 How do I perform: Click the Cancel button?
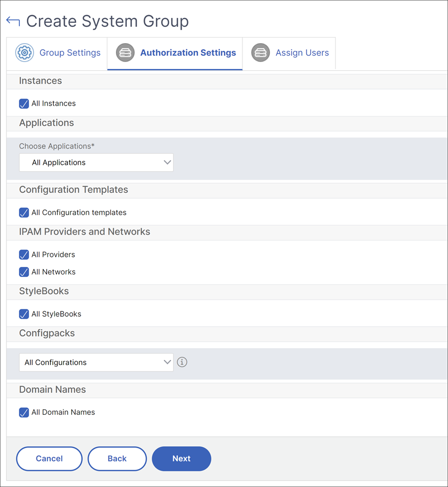pyautogui.click(x=49, y=459)
